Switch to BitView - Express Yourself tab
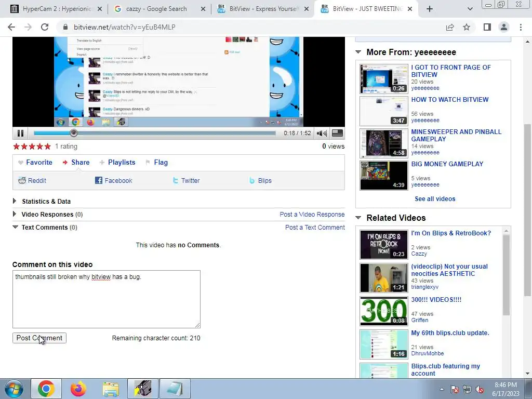Screen dimensions: 532x399 point(264,9)
